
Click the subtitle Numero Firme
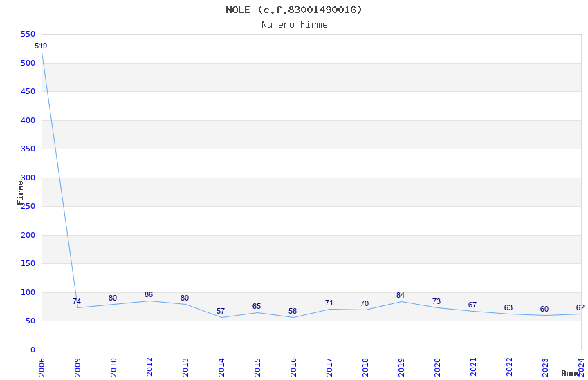click(x=295, y=25)
